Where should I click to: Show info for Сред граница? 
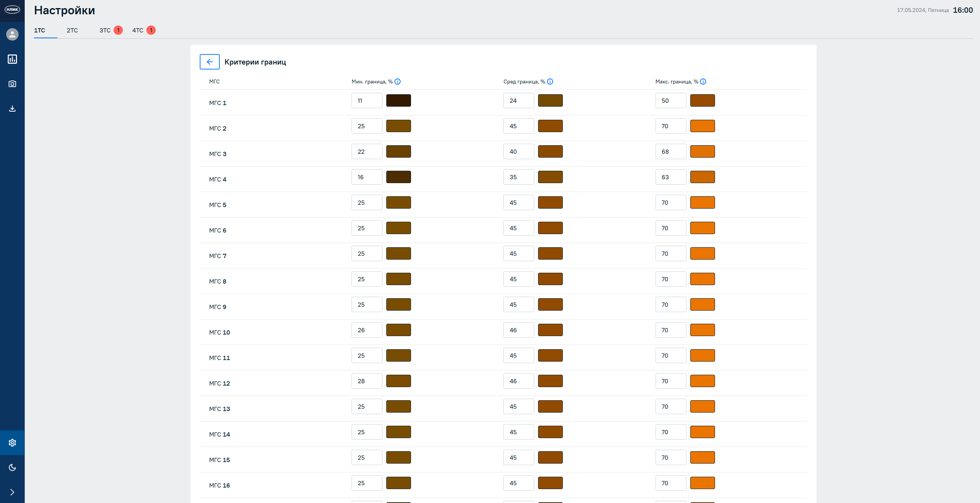pyautogui.click(x=550, y=82)
